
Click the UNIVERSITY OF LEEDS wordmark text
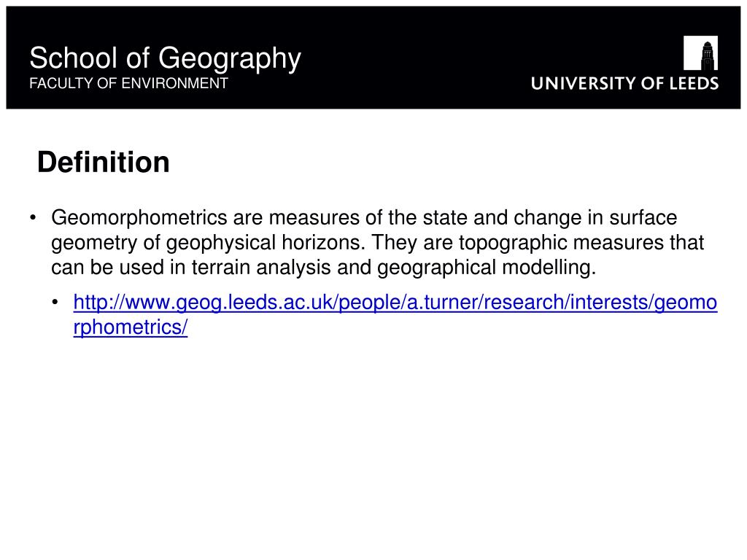point(624,83)
